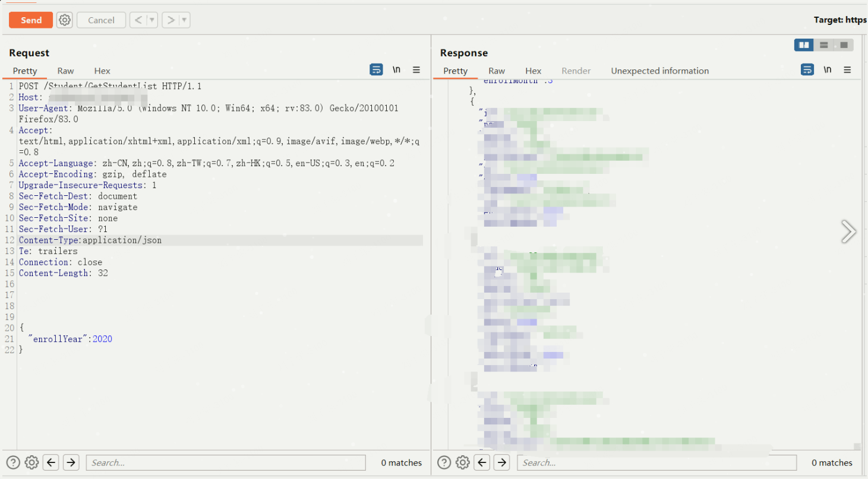The image size is (868, 479).
Task: Open the Response panel hamburger menu
Action: click(x=847, y=70)
